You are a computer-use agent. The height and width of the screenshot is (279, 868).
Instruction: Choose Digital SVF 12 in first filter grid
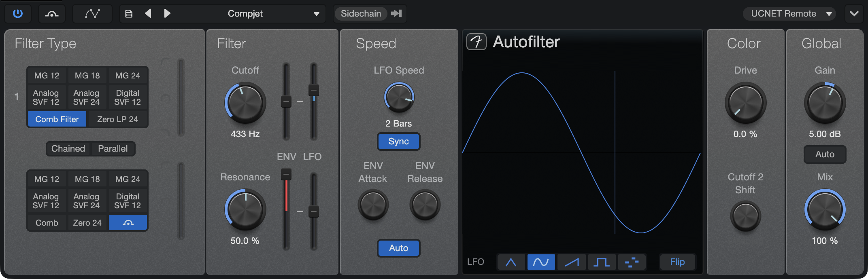pos(128,97)
